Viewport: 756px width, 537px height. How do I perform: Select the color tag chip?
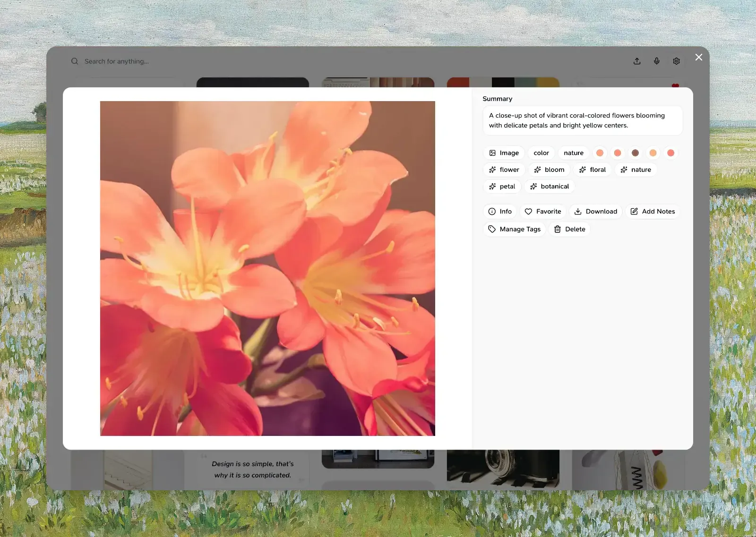541,153
